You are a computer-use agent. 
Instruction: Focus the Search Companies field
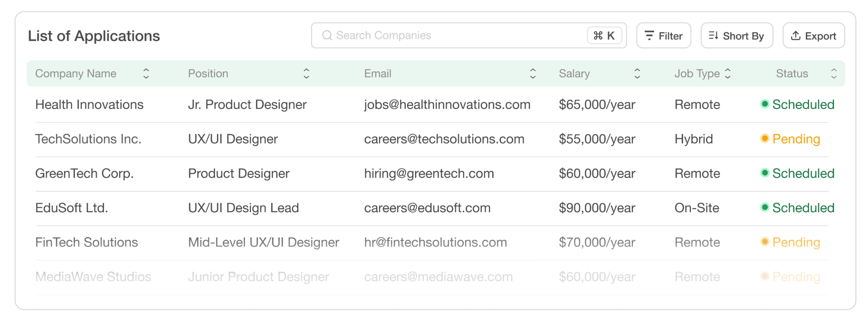(469, 35)
